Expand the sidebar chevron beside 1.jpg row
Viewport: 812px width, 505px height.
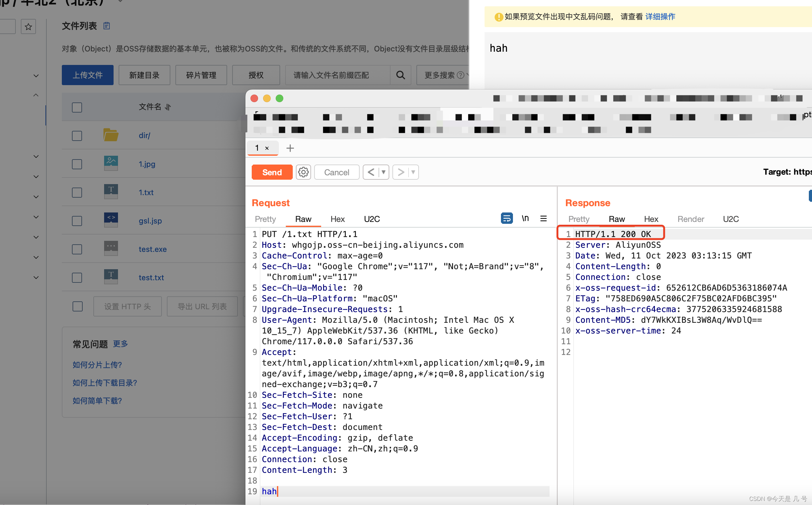(36, 156)
